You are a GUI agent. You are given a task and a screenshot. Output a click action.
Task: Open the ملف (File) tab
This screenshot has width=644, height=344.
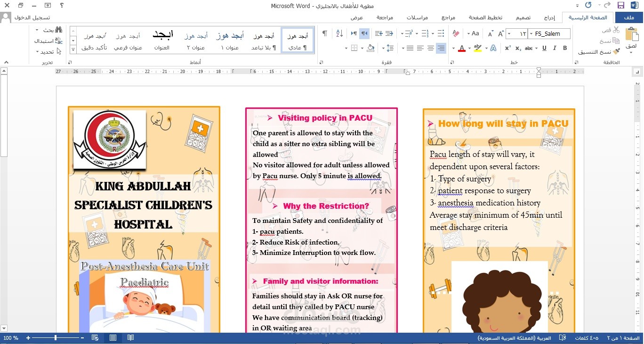[629, 17]
